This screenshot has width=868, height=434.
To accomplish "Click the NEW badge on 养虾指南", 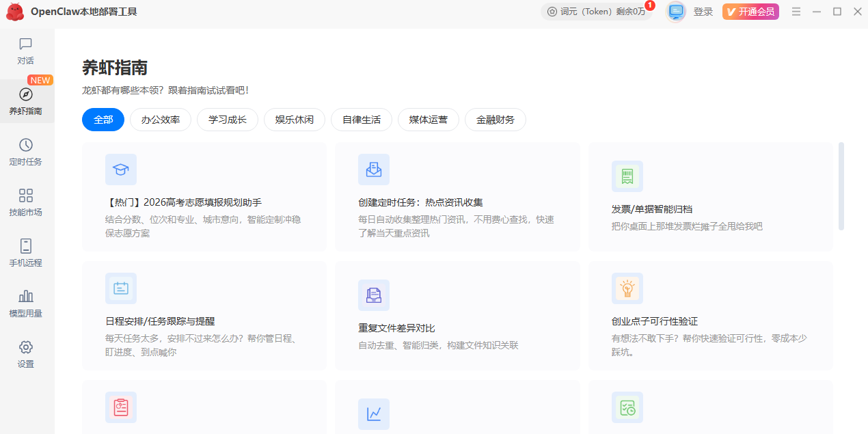I will pyautogui.click(x=40, y=80).
